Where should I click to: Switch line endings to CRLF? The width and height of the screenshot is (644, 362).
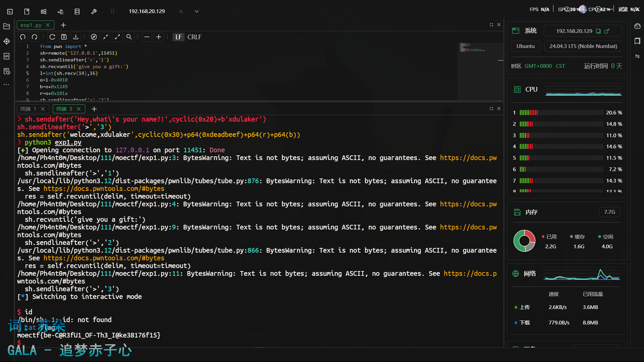(x=194, y=37)
